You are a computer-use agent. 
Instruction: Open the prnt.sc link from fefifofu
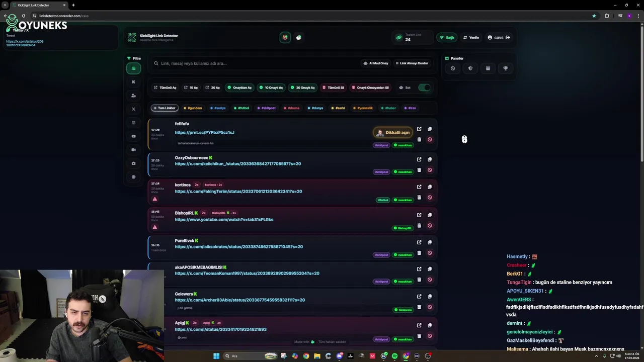[x=204, y=133]
